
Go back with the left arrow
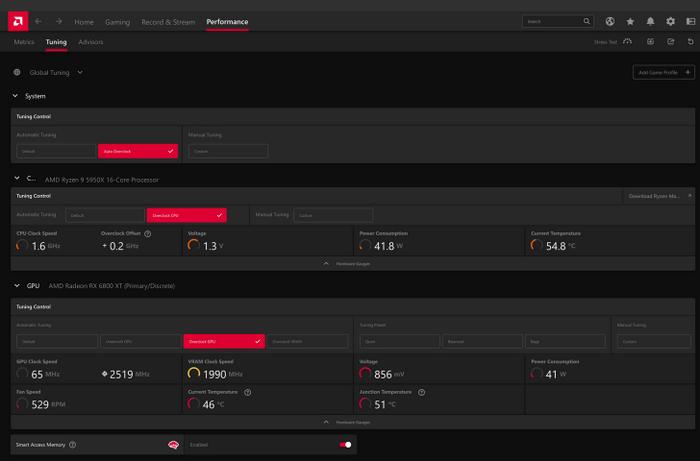[x=38, y=21]
